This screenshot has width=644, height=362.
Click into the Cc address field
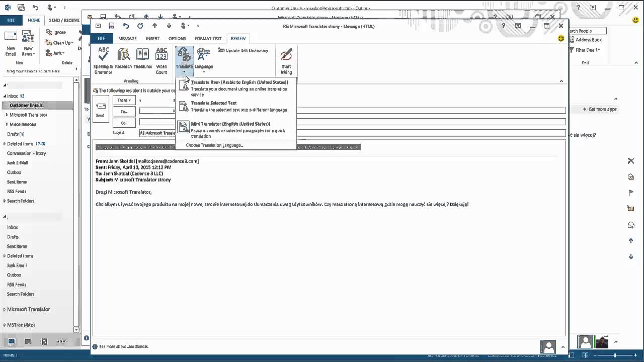click(352, 122)
